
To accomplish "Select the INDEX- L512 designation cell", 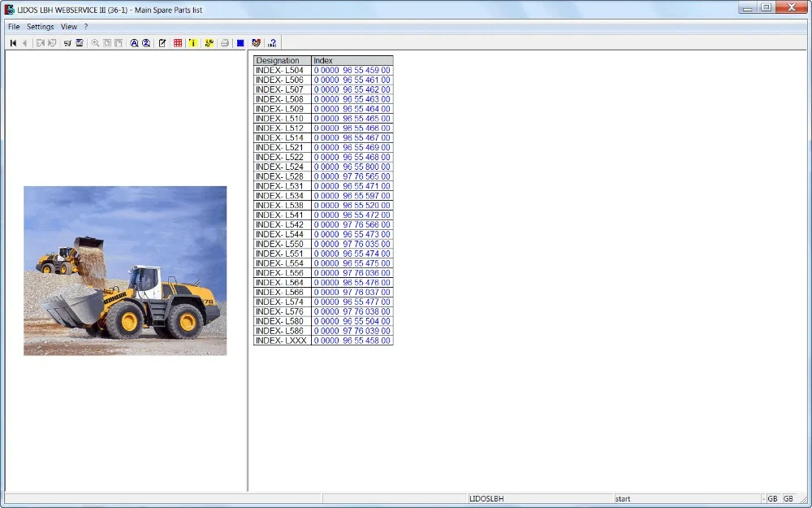I will (283, 128).
